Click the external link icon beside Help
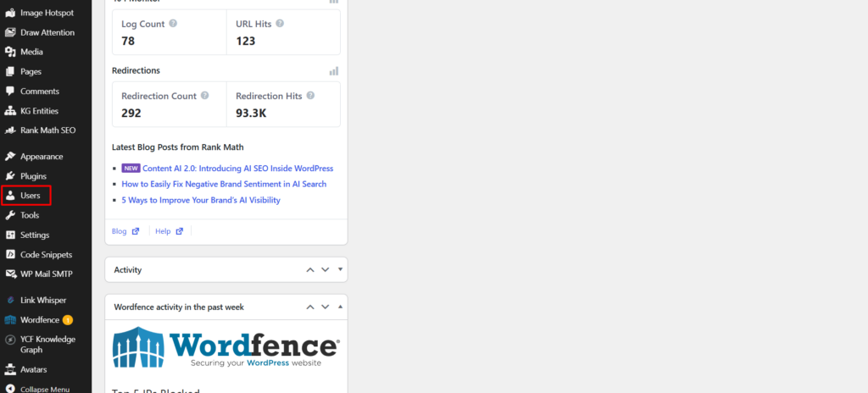The width and height of the screenshot is (868, 393). pos(180,231)
